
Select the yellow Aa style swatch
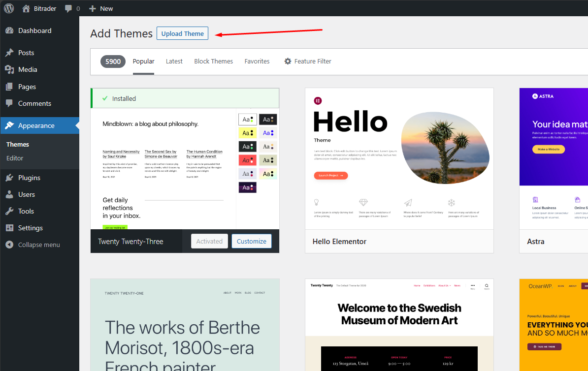tap(247, 133)
